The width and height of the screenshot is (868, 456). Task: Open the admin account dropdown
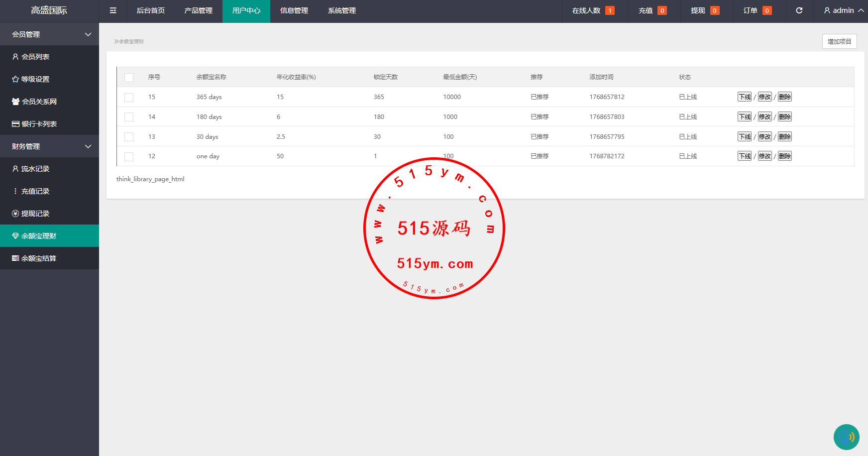[843, 10]
